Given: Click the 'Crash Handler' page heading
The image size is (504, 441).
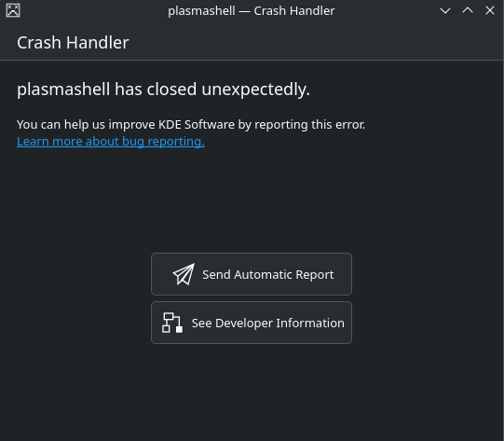Looking at the screenshot, I should 73,43.
